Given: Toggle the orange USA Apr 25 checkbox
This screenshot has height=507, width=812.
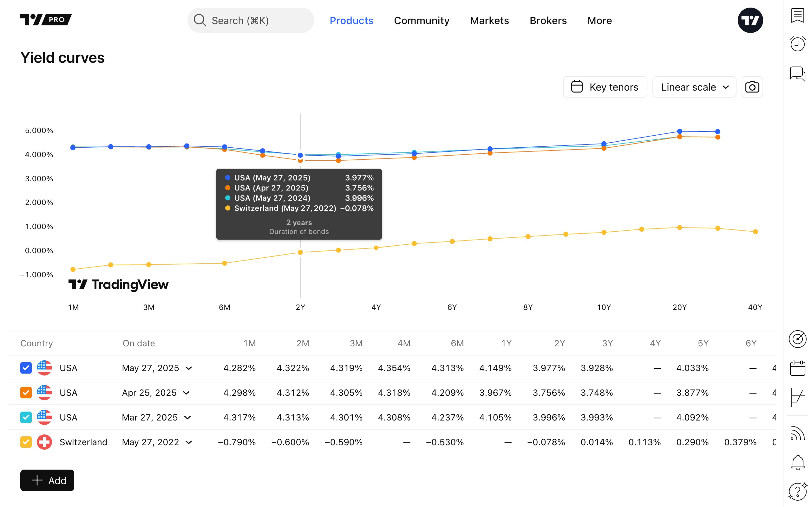Looking at the screenshot, I should (26, 393).
